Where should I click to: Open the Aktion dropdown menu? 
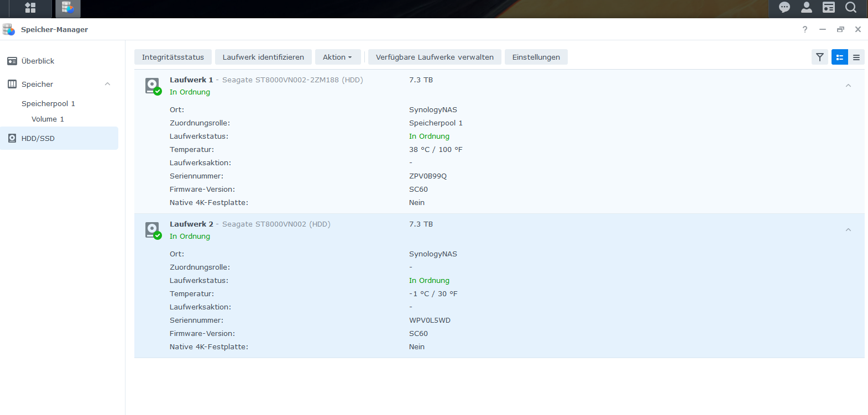tap(338, 57)
